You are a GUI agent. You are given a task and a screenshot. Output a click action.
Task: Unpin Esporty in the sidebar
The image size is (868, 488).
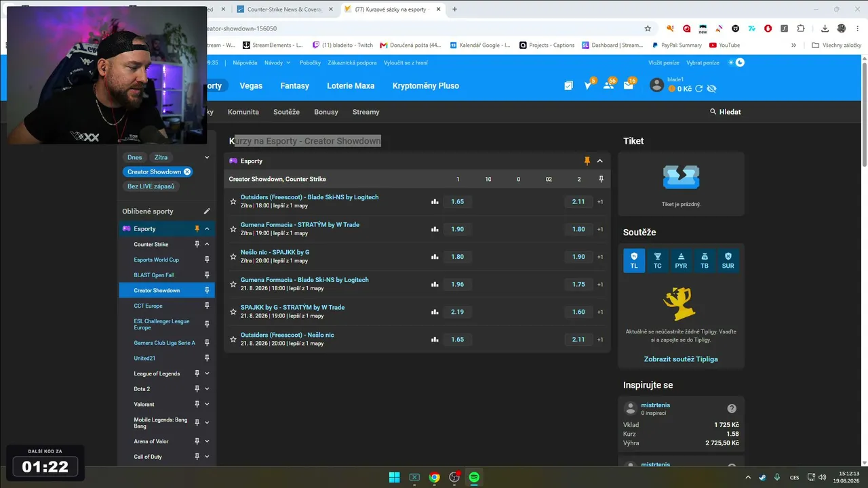(x=197, y=229)
